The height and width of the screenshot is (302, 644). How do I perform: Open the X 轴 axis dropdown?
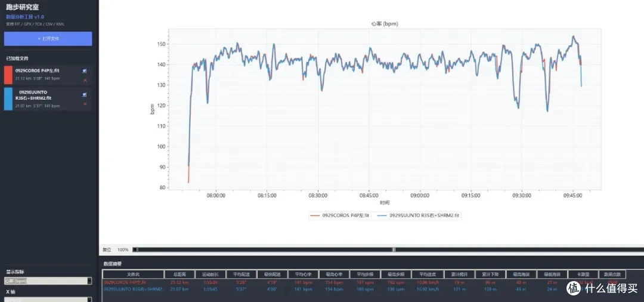click(x=48, y=300)
